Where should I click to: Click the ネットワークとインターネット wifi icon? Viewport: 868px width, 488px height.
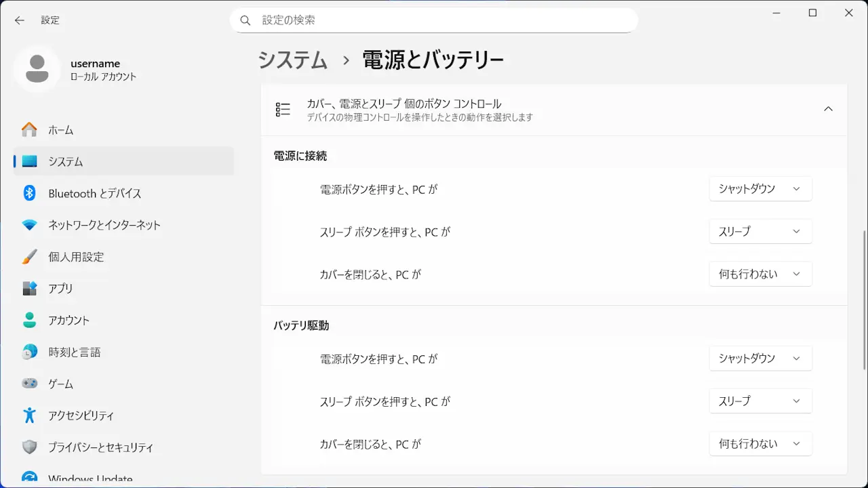pyautogui.click(x=29, y=225)
